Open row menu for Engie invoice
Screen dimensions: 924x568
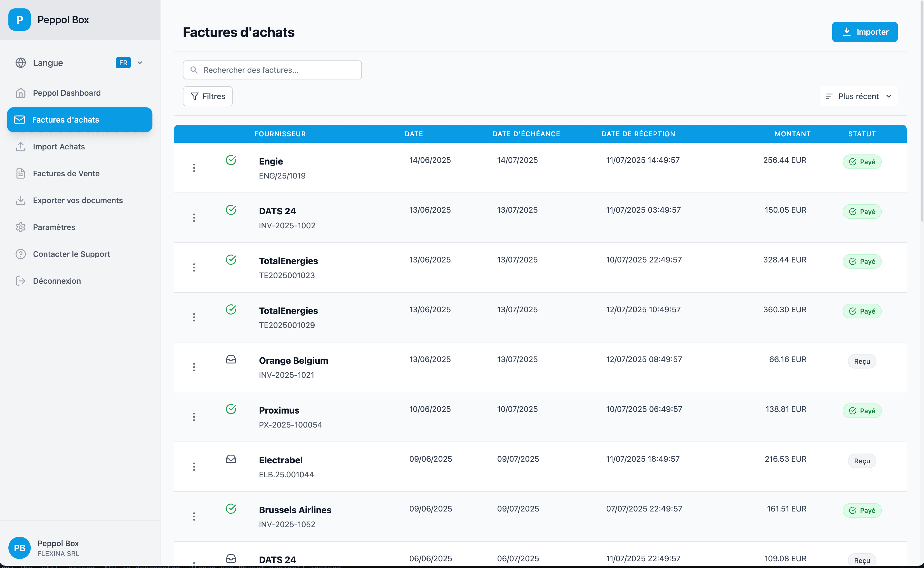pos(194,168)
